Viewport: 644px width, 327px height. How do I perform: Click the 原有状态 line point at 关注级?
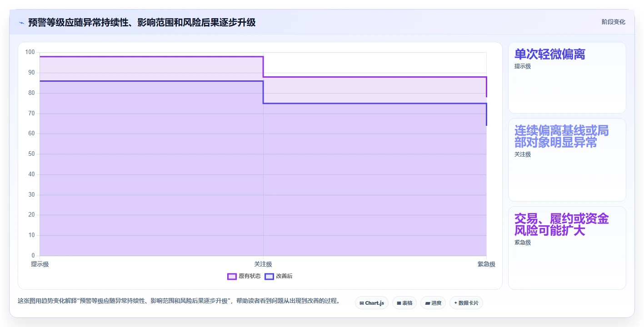click(263, 77)
